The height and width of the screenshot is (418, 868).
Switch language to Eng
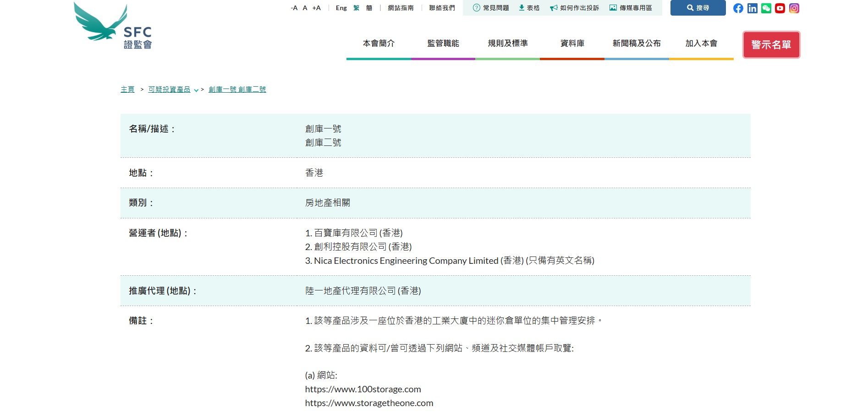click(x=341, y=8)
